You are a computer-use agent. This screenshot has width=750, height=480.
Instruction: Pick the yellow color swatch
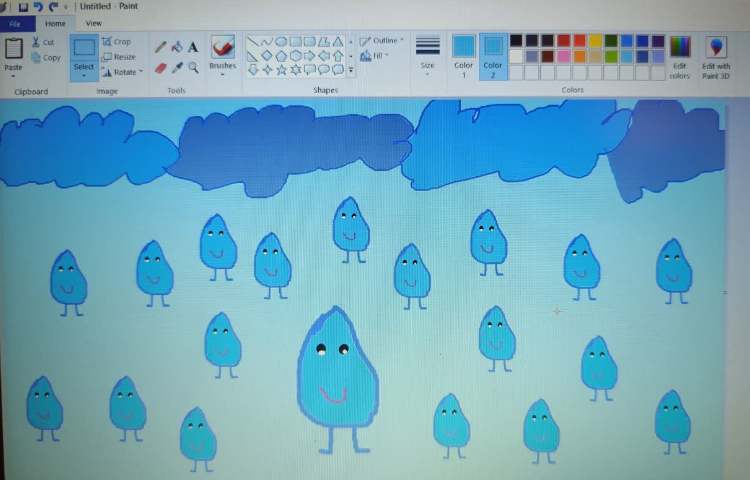click(x=595, y=41)
